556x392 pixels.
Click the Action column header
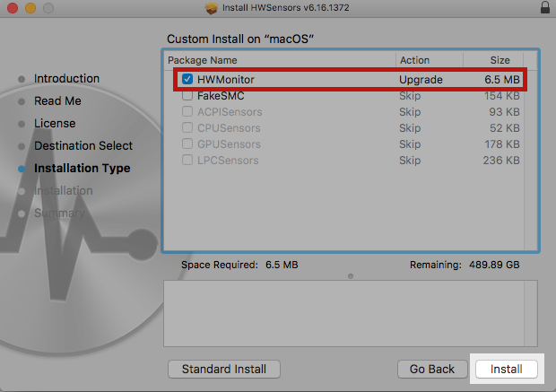point(414,60)
